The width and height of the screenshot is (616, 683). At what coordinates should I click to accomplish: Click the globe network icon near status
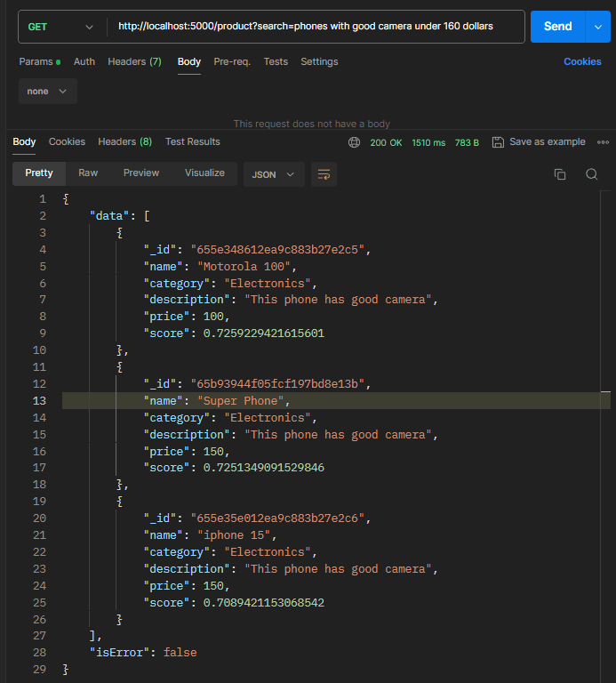[x=354, y=142]
